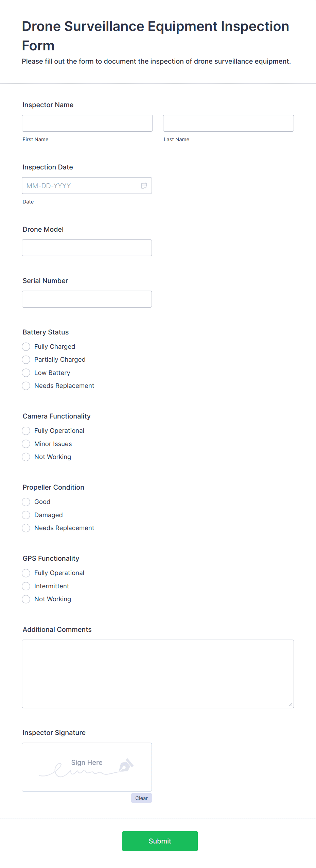Choose Good for Propeller Condition
The height and width of the screenshot is (868, 316).
[x=26, y=502]
